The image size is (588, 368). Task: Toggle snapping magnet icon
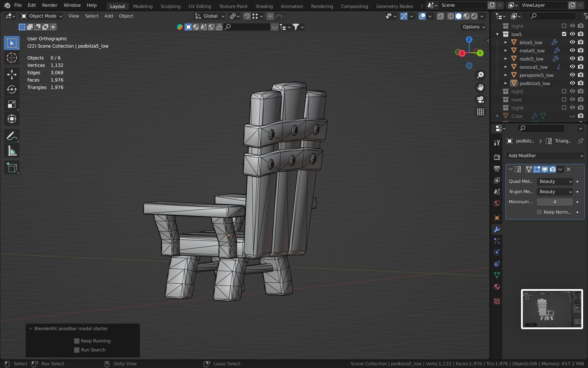tap(247, 16)
